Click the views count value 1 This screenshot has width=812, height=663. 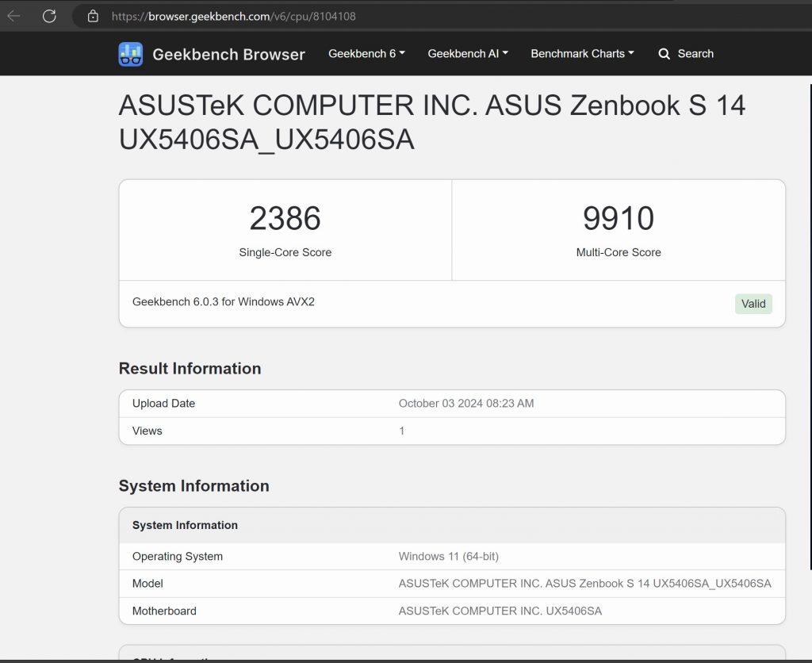401,431
